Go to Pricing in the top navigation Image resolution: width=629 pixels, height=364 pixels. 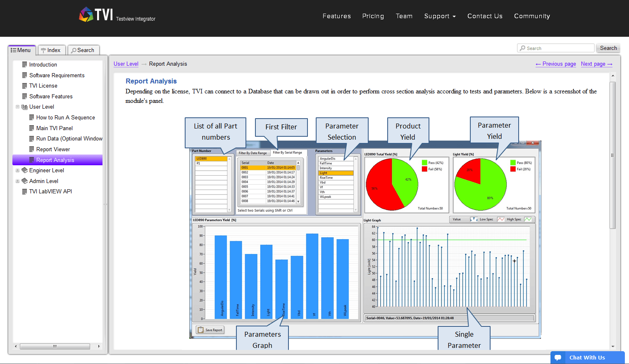pyautogui.click(x=373, y=16)
